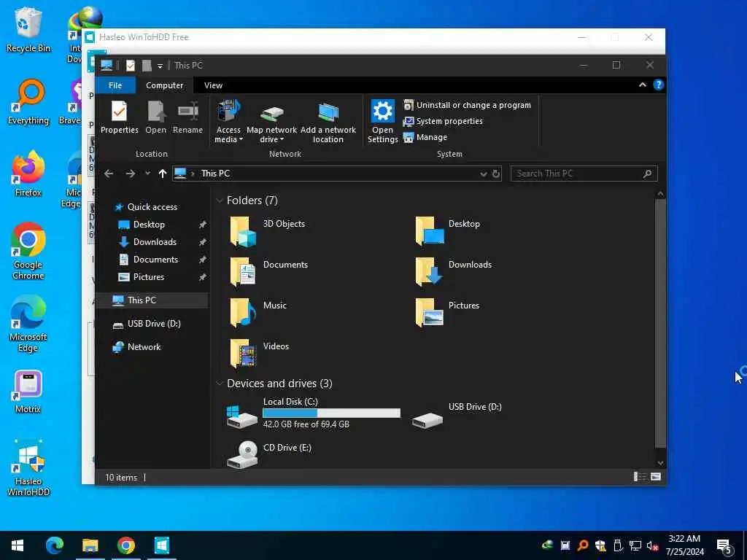The image size is (747, 560).
Task: Collapse the Devices and drives group
Action: pyautogui.click(x=220, y=384)
